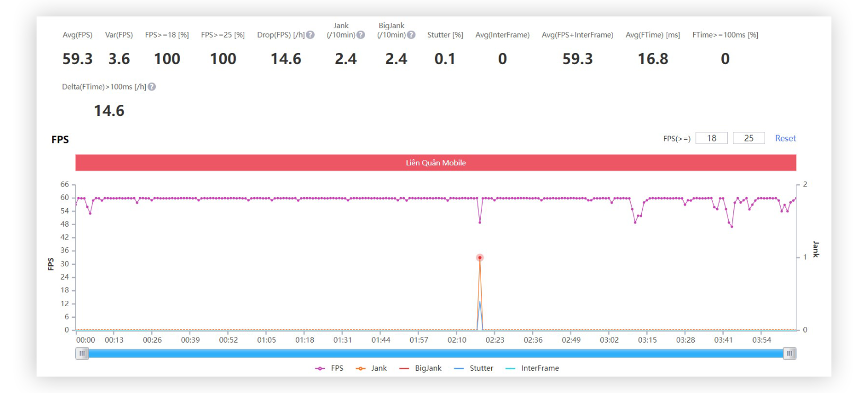This screenshot has height=393, width=868.
Task: Click the Delta(FTime)>100ms value 14.6
Action: 109,111
